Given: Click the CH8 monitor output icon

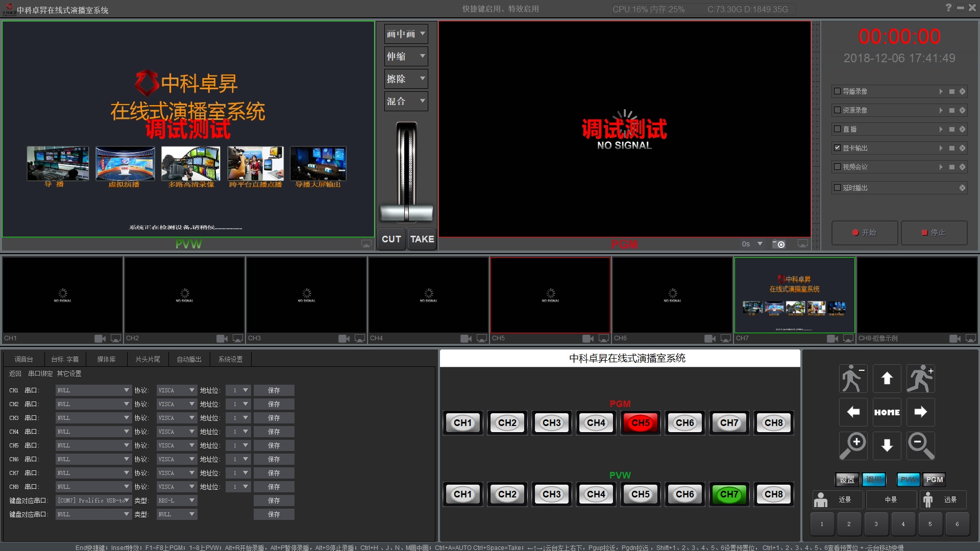Looking at the screenshot, I should (970, 338).
